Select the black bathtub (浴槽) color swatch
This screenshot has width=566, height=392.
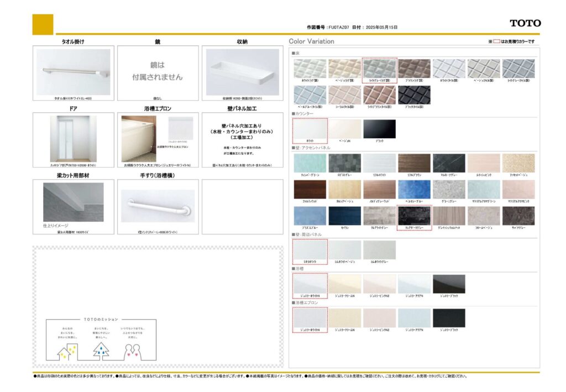pos(449,284)
